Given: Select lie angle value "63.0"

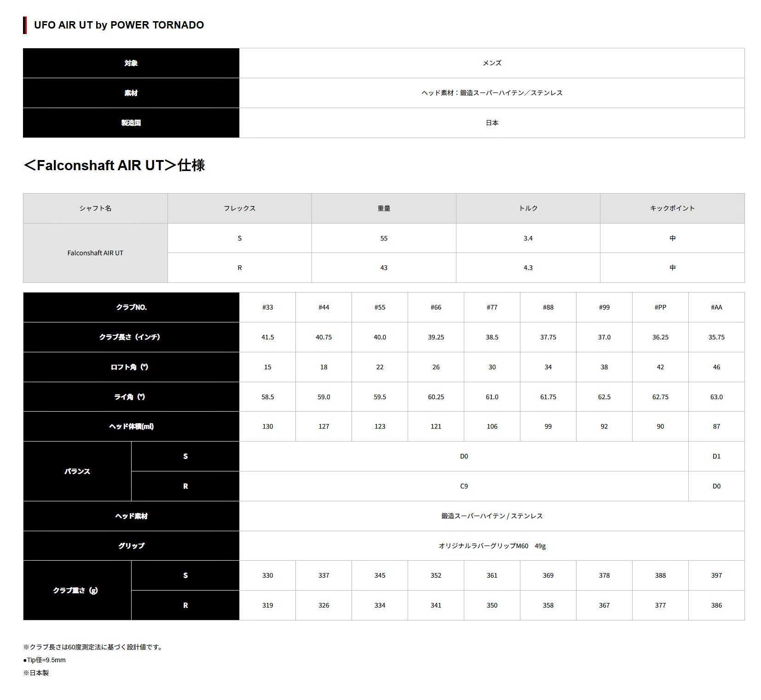Looking at the screenshot, I should 716,397.
